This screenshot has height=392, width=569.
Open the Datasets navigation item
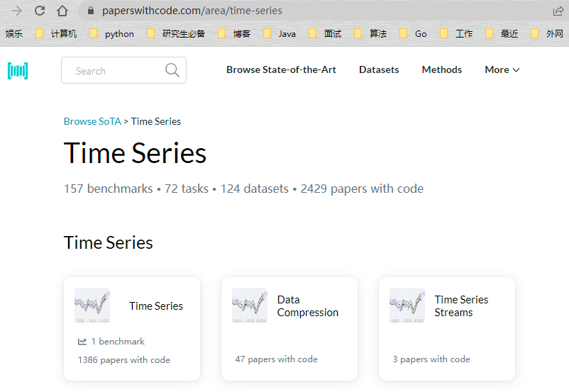(379, 69)
